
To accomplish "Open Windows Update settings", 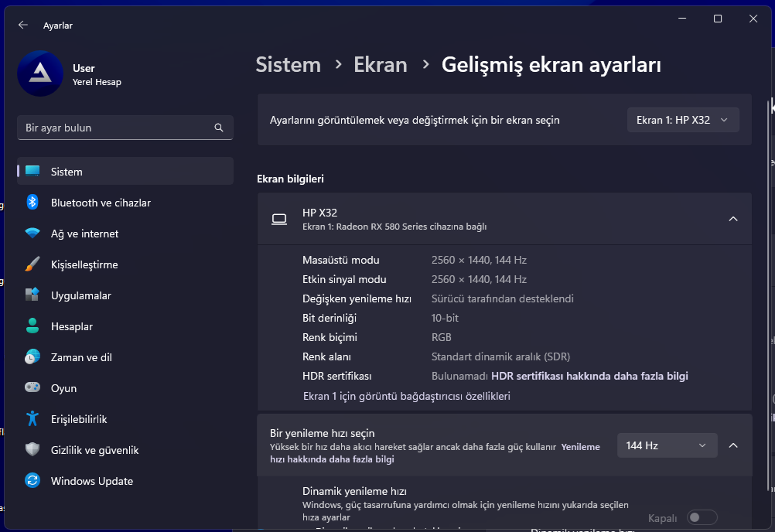I will coord(125,481).
